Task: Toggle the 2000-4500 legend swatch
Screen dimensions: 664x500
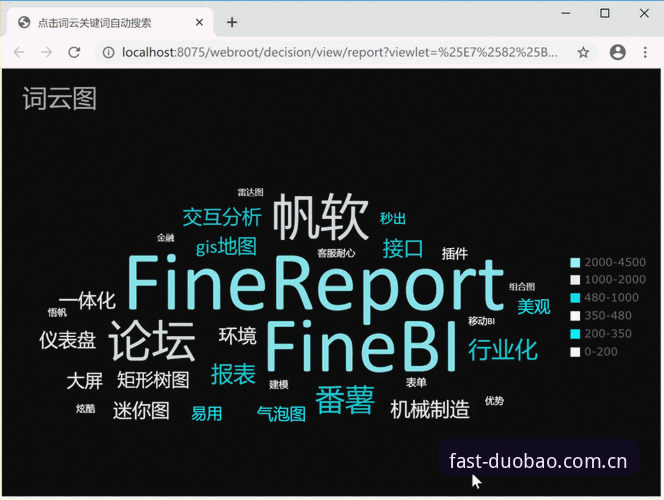Action: tap(575, 262)
